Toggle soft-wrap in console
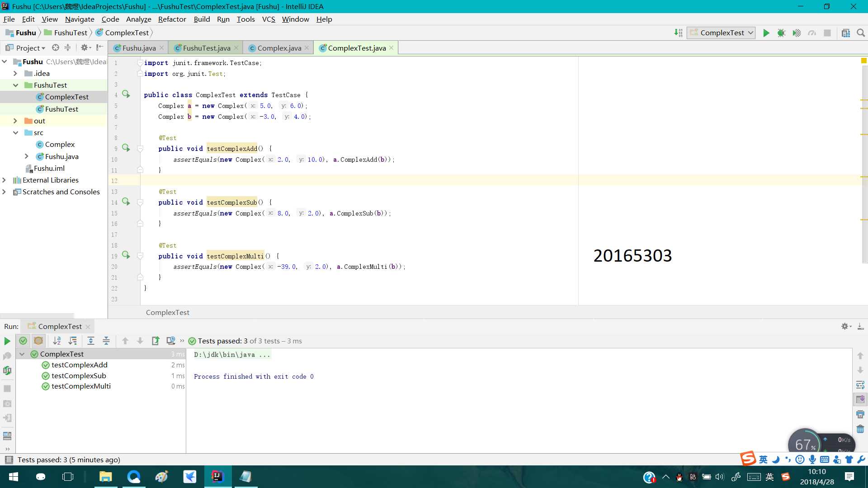The image size is (868, 488). click(x=860, y=385)
